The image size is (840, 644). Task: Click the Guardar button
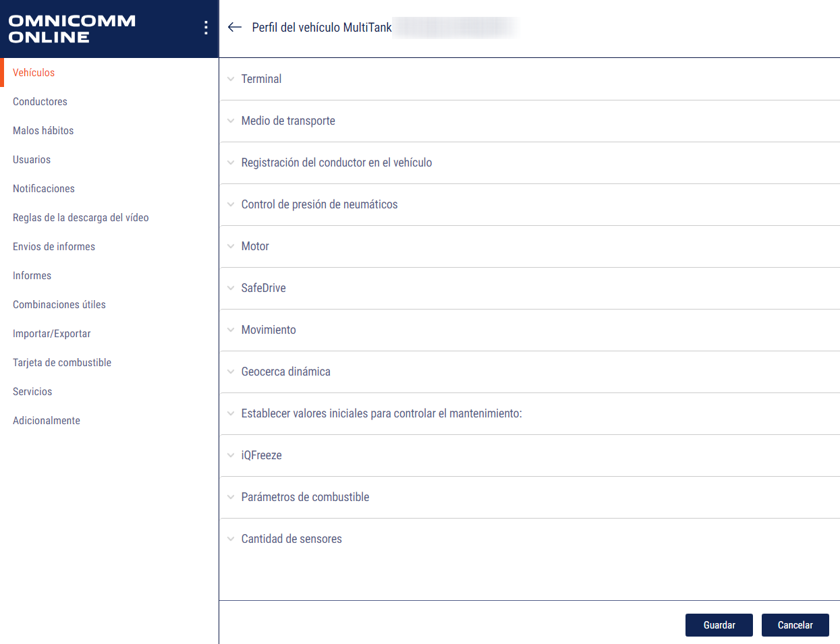[719, 625]
